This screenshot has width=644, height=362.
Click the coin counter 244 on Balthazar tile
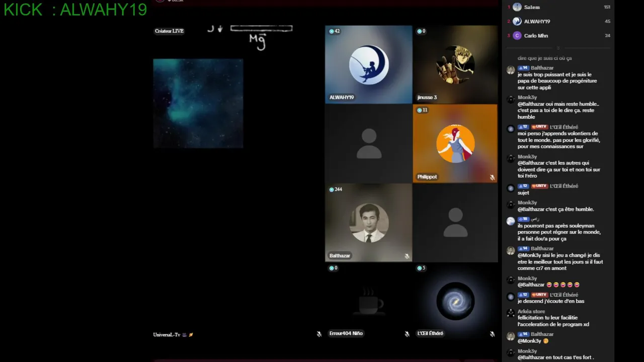(x=336, y=190)
